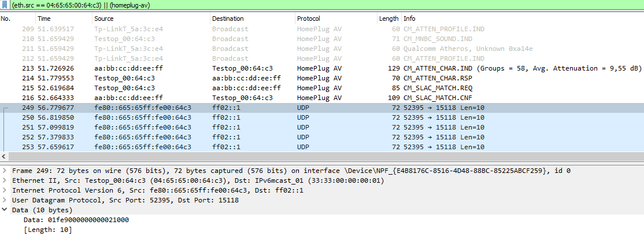Select packet 214 CM_ATTEN_CHAR.RSP row
The image size is (644, 236).
322,78
